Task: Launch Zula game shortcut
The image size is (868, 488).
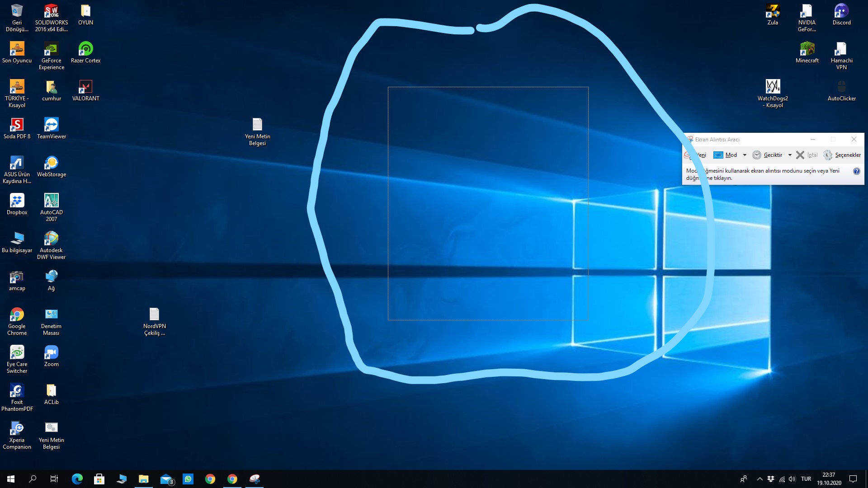Action: (773, 14)
